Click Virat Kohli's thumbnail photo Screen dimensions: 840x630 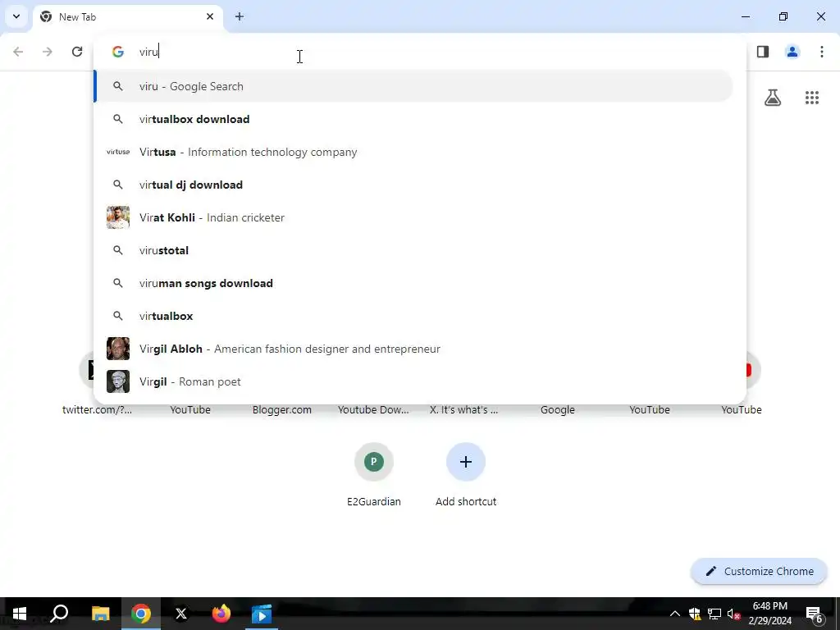118,217
